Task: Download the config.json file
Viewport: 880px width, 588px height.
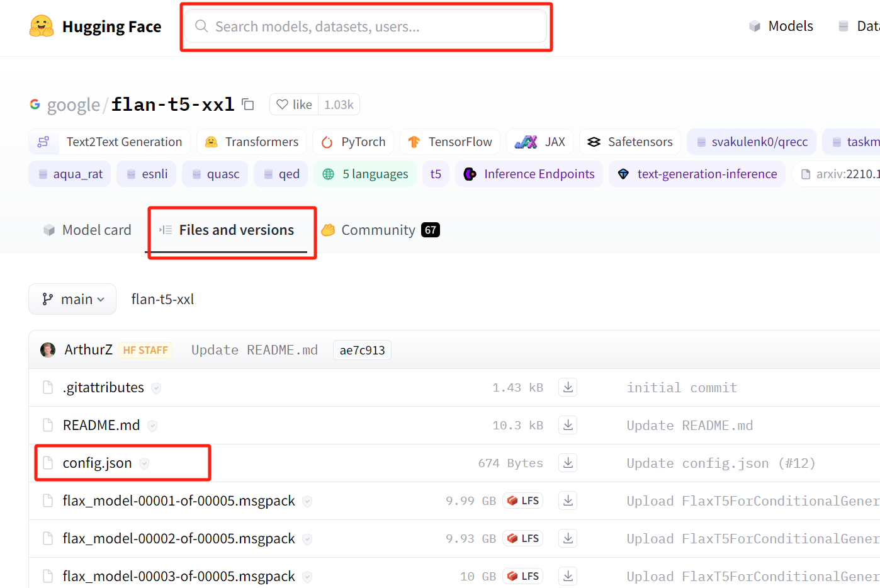Action: 568,463
